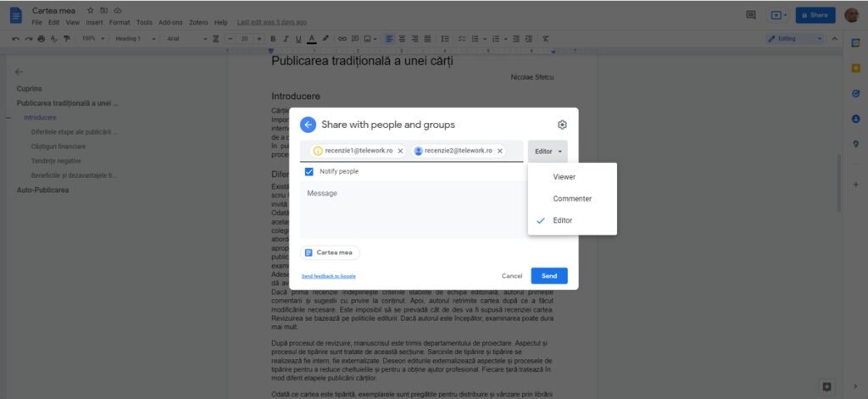This screenshot has height=399, width=868.
Task: Click the move to folder icon
Action: tap(104, 10)
